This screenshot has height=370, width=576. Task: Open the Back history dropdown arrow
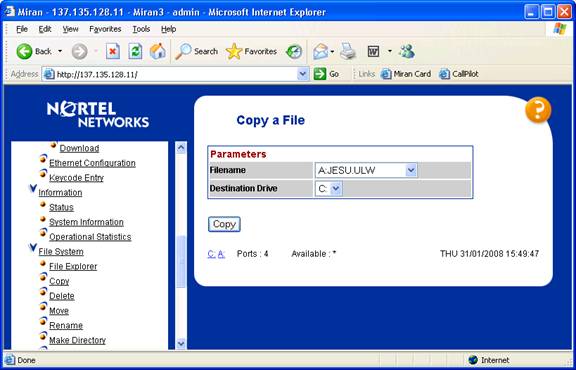60,51
